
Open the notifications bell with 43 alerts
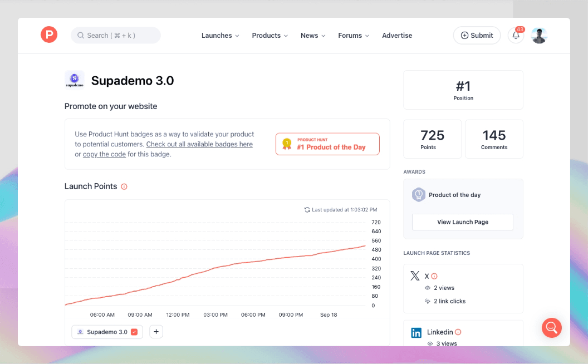point(516,35)
